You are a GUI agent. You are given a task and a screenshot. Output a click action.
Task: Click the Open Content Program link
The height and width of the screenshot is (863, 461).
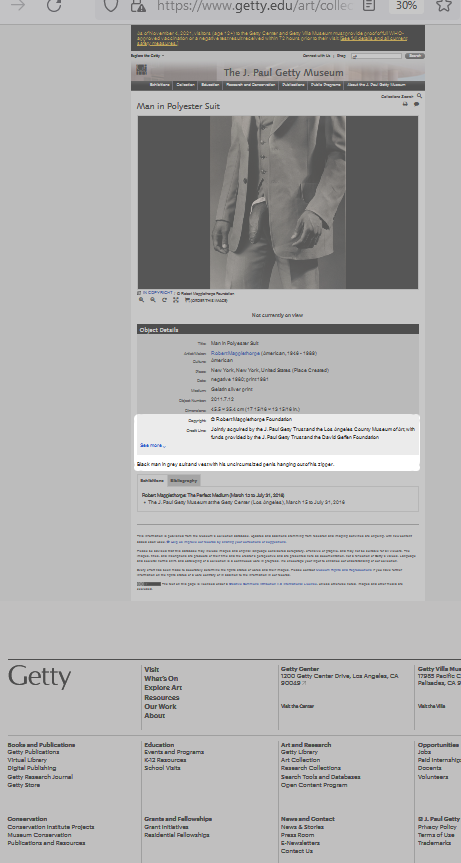(x=314, y=785)
